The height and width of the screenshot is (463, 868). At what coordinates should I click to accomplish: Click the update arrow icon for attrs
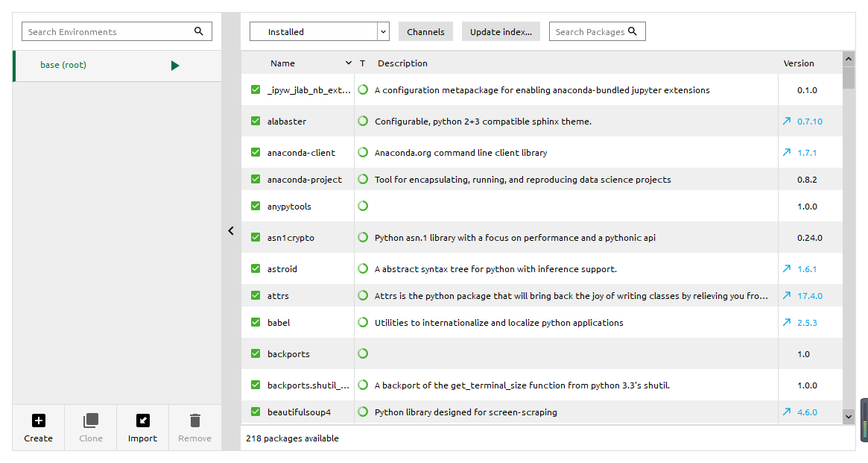pos(787,295)
